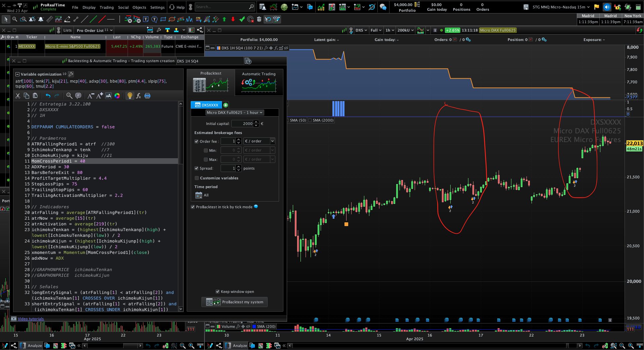Select the ellipse drawing tool
Viewport: 644px width, 350px height.
(x=172, y=19)
